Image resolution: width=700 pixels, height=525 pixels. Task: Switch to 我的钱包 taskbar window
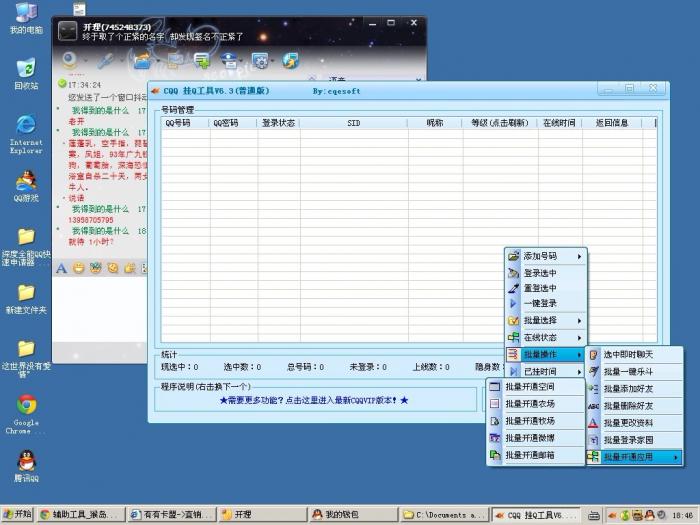tap(353, 515)
